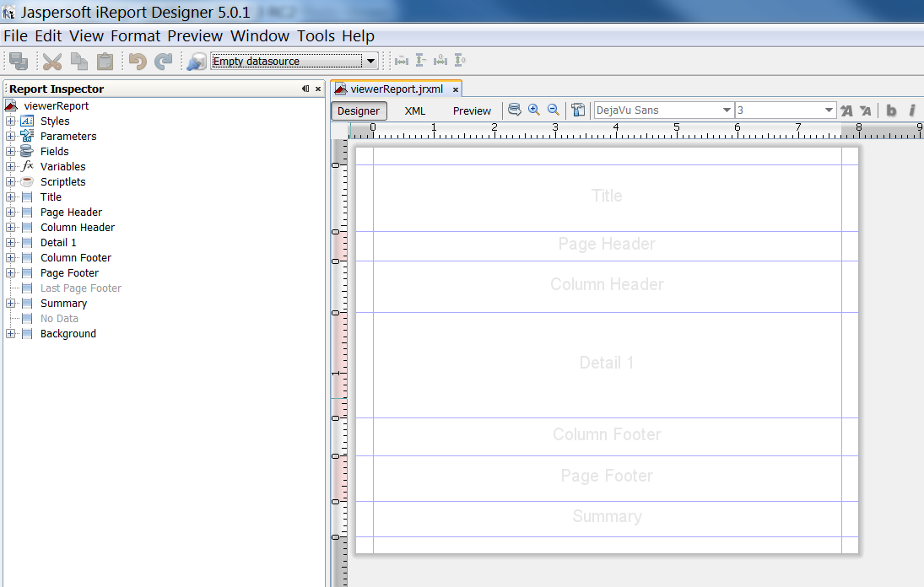
Task: Cut the selected element with scissors icon
Action: click(x=51, y=60)
